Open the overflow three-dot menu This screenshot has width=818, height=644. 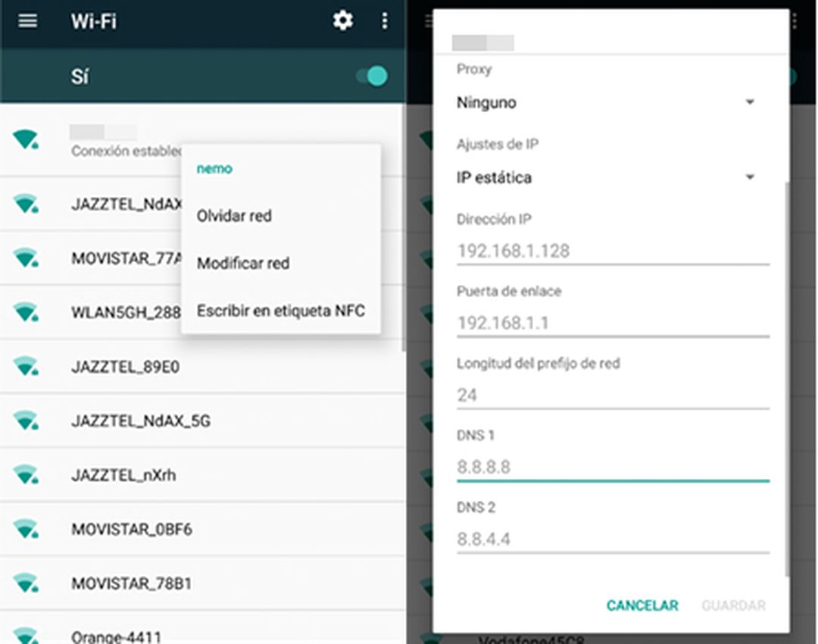(385, 21)
